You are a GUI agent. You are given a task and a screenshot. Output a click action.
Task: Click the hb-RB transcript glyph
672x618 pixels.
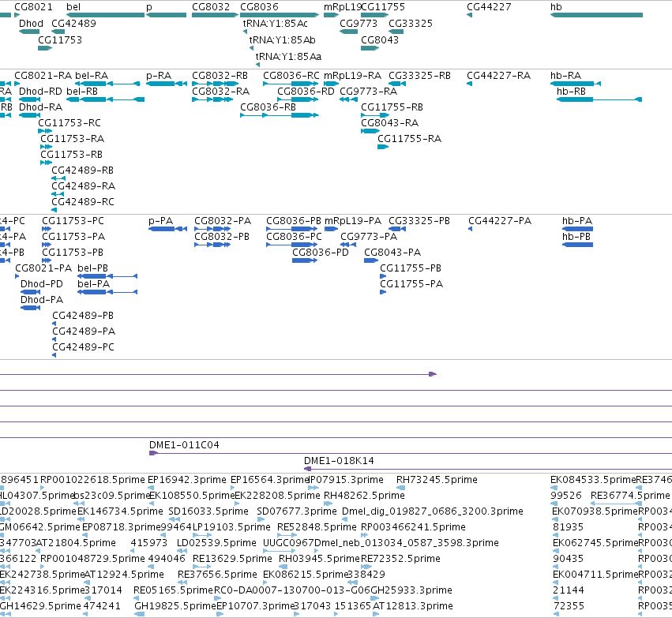click(x=599, y=99)
